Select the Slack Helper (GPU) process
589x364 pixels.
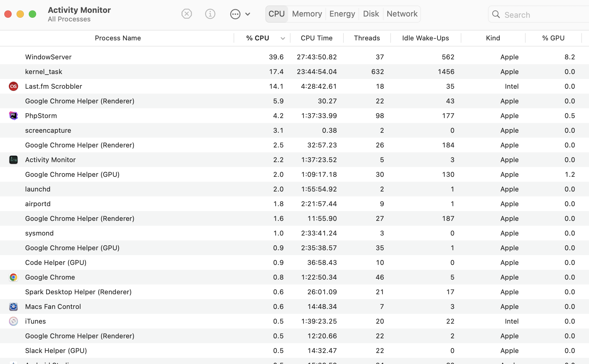tap(56, 351)
